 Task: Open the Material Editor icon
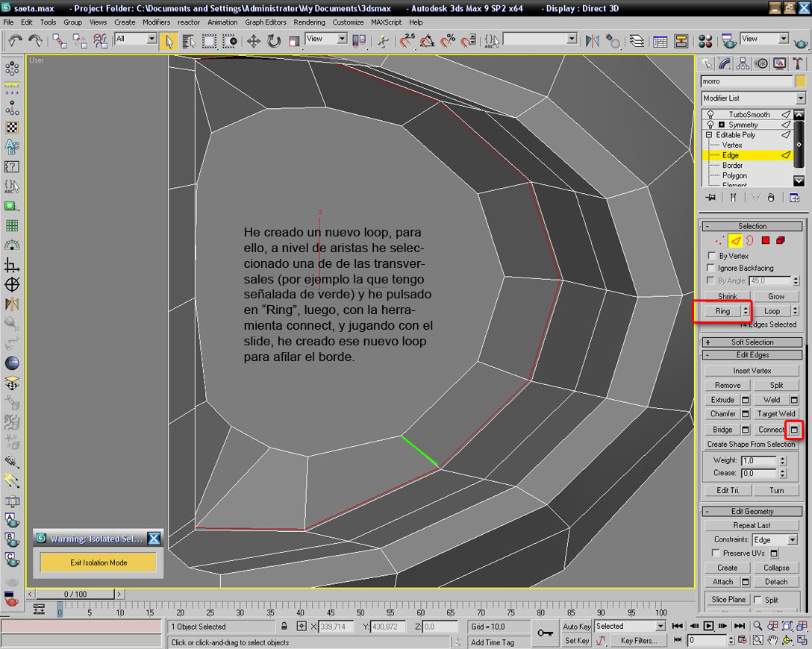coord(705,41)
